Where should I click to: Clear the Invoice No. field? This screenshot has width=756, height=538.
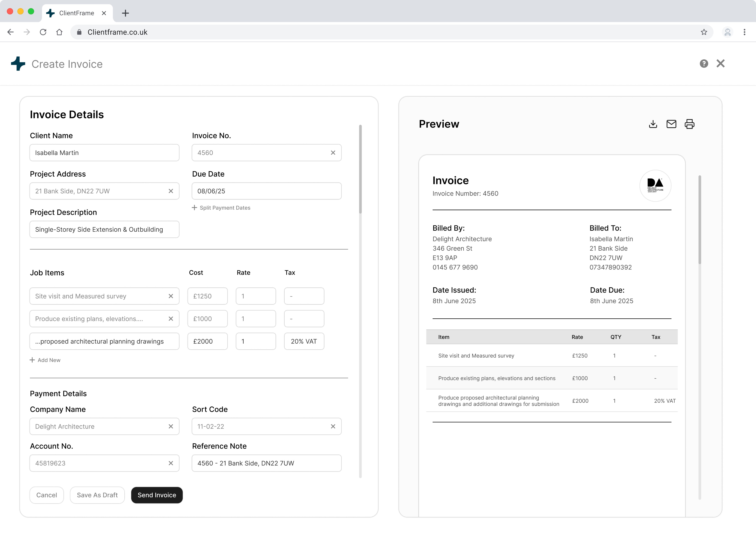click(333, 153)
